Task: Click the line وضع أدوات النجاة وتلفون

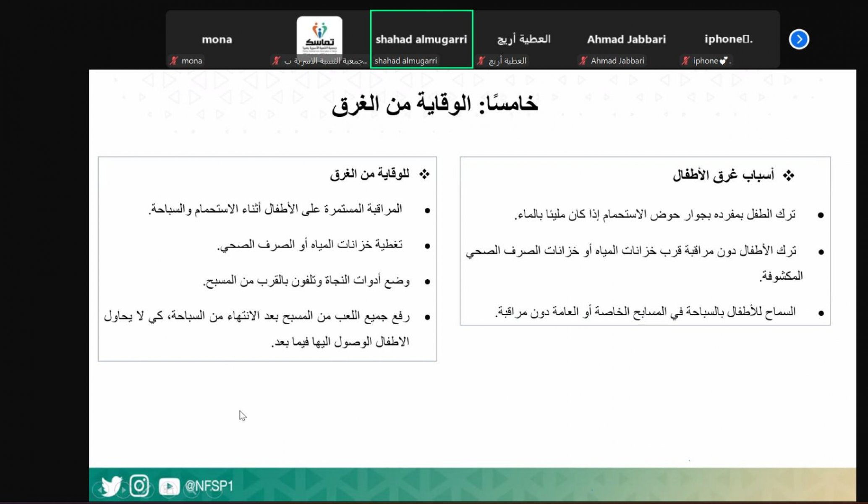Action: [x=306, y=280]
